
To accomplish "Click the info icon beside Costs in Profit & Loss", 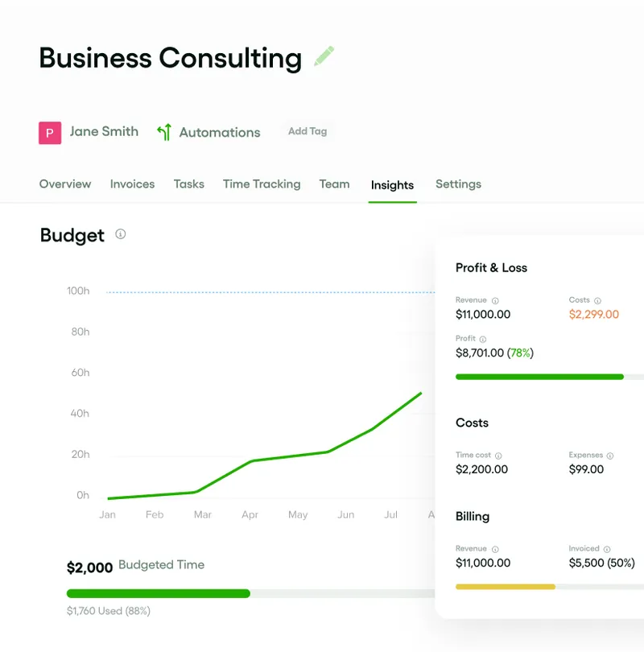I will click(597, 300).
